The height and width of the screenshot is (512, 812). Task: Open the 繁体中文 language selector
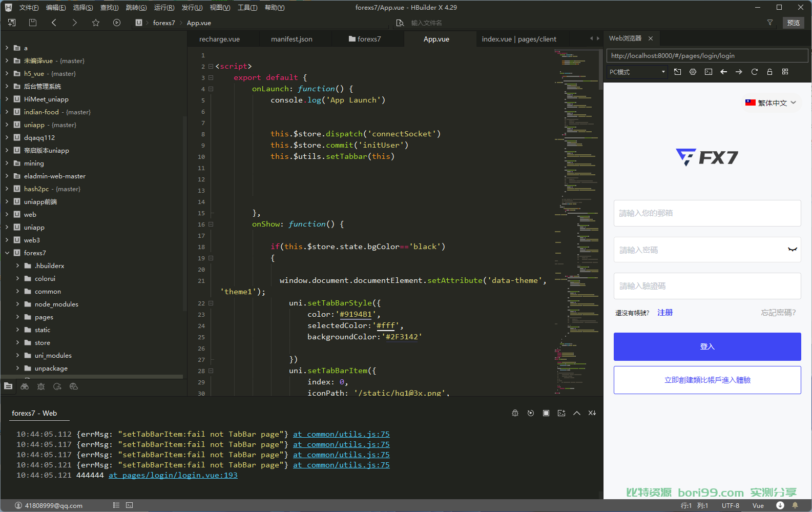(771, 103)
